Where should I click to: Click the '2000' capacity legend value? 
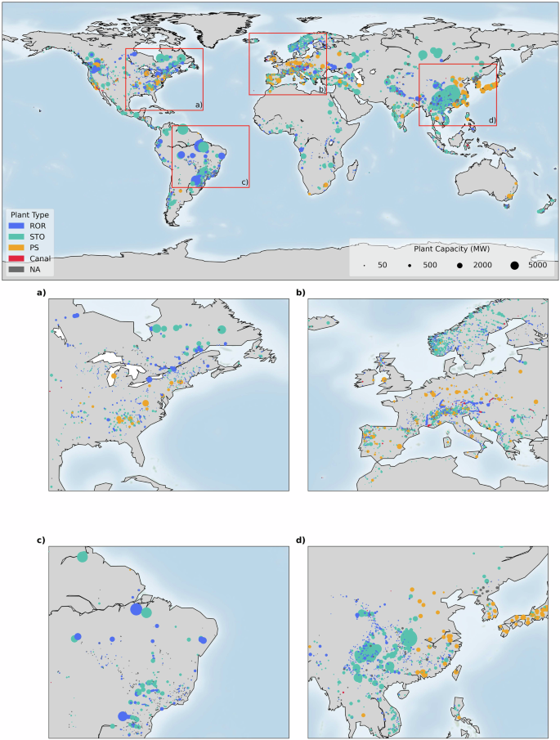482,265
